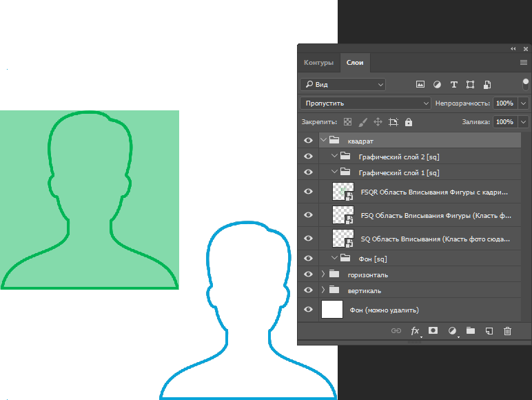This screenshot has width=532, height=400.
Task: Filter layers by smart object icon
Action: coord(487,85)
